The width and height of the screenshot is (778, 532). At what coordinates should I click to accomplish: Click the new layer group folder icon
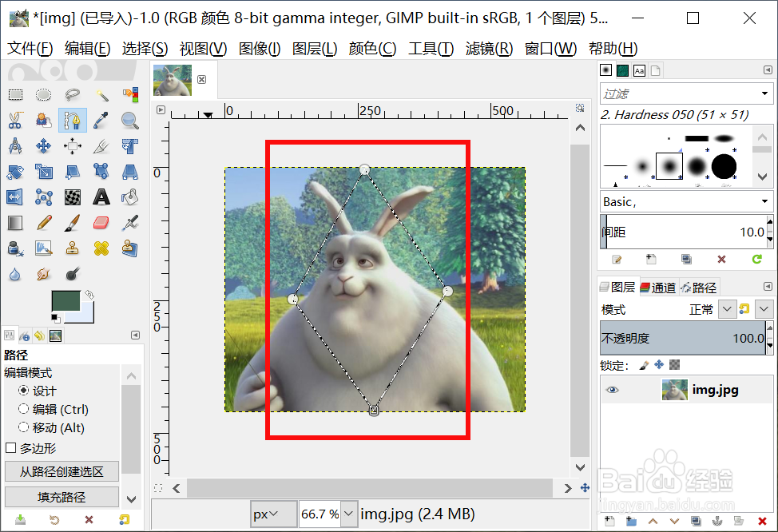tap(631, 521)
